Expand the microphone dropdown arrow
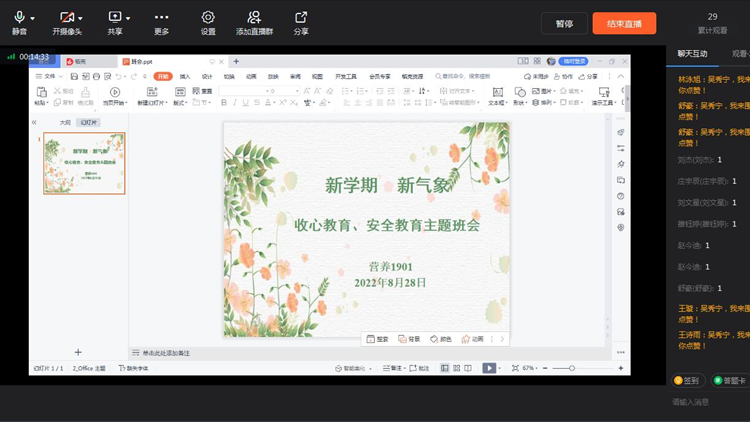This screenshot has height=422, width=750. click(x=33, y=18)
